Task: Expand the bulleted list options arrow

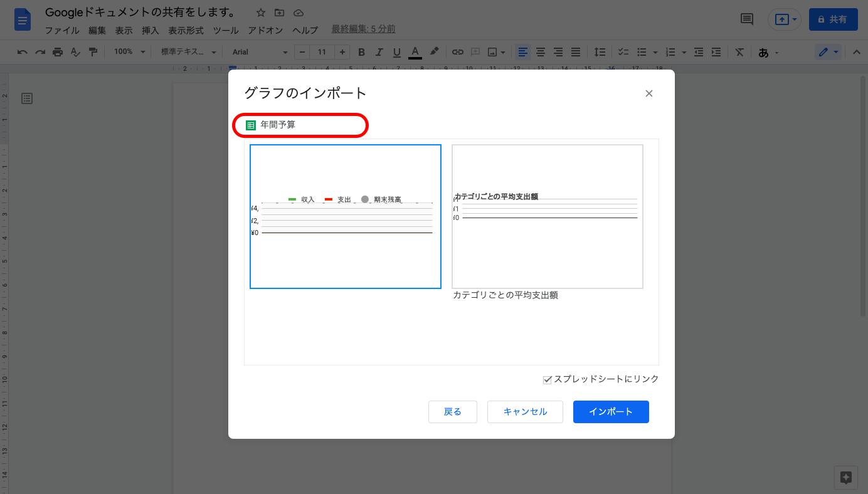Action: [655, 52]
